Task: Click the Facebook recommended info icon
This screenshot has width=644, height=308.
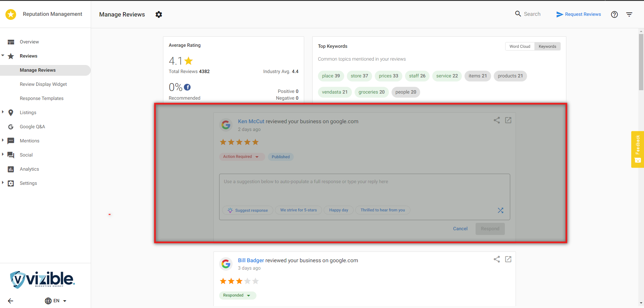Action: pos(187,87)
